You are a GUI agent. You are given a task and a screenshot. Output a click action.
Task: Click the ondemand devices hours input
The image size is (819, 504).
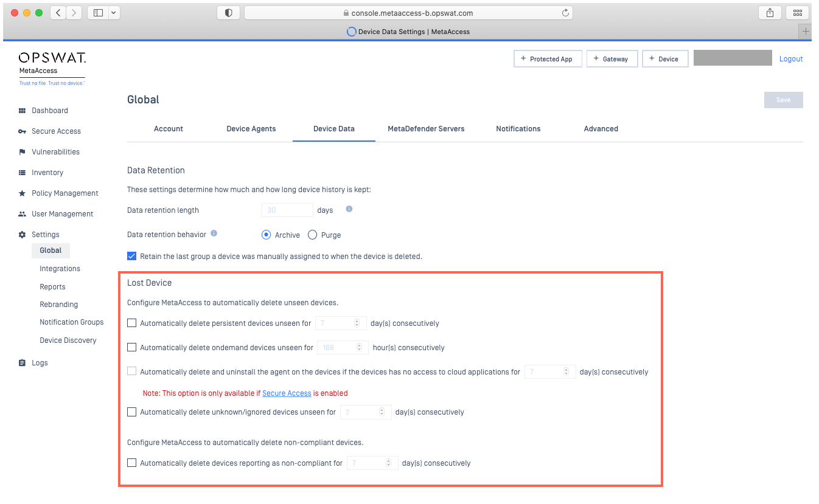coord(343,348)
